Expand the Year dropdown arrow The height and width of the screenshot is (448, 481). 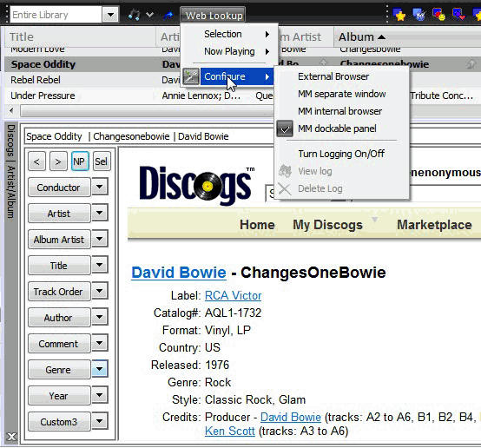pos(100,395)
